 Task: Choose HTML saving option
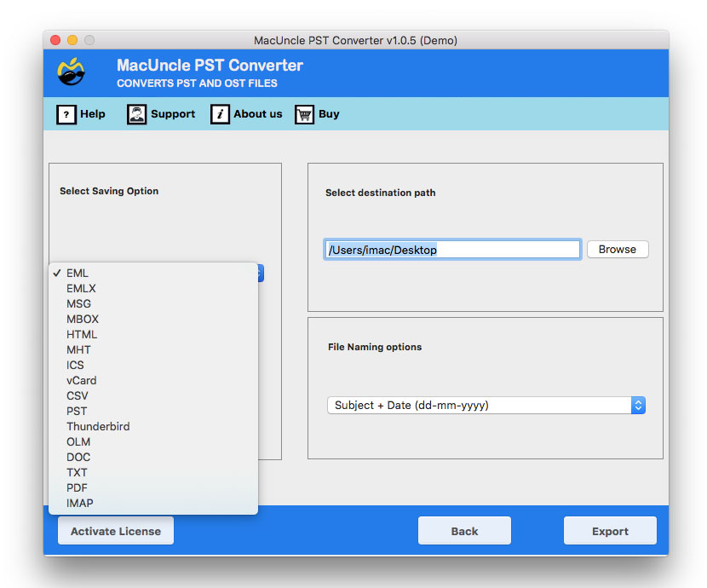pyautogui.click(x=153, y=335)
